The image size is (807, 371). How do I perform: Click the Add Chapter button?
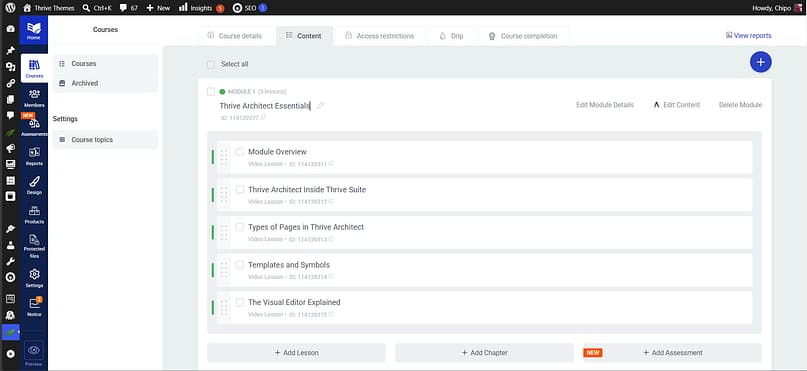pyautogui.click(x=484, y=353)
